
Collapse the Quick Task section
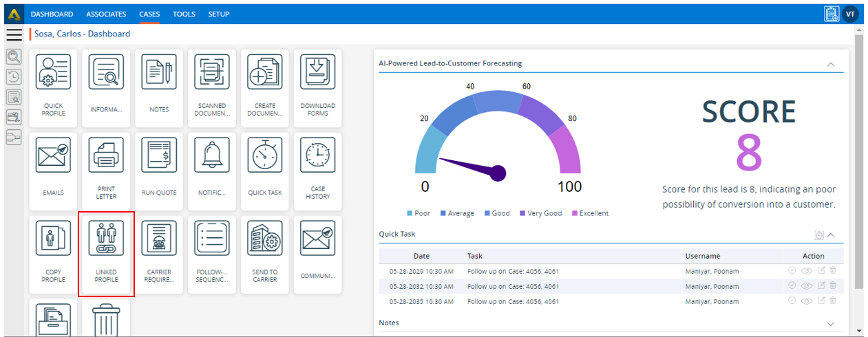(831, 235)
